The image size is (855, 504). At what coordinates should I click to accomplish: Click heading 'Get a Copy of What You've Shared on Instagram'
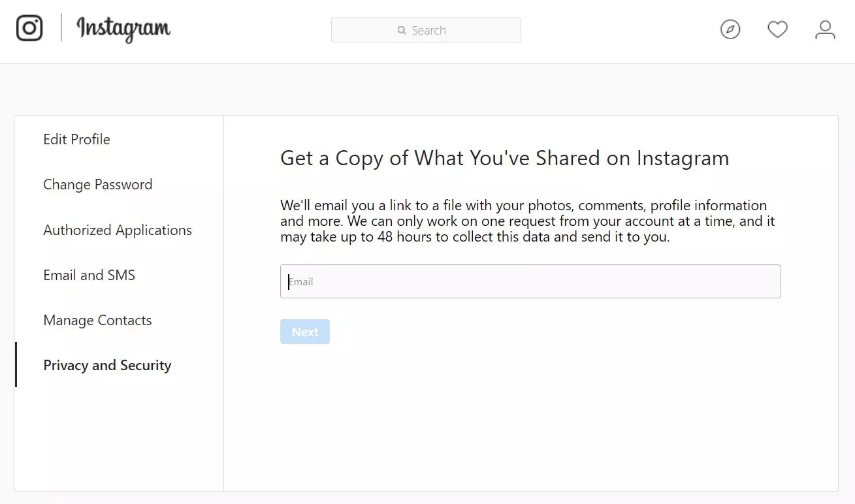pos(504,158)
